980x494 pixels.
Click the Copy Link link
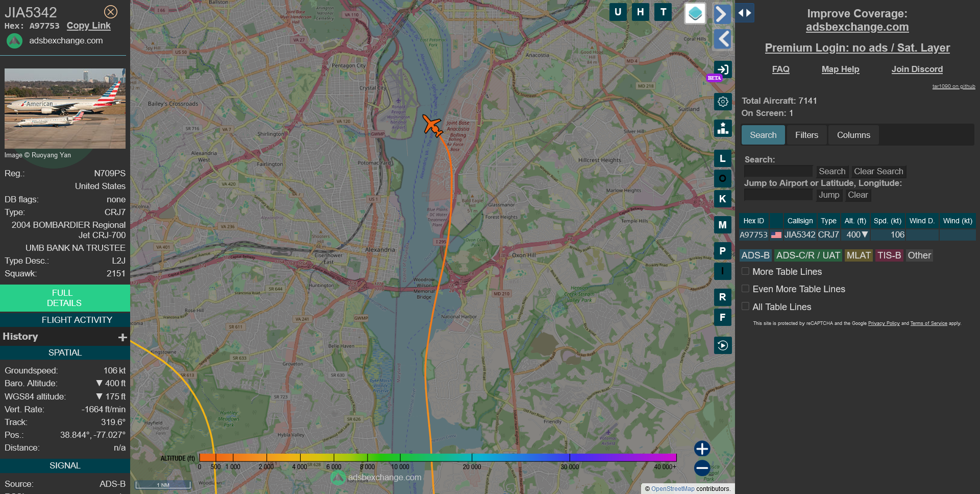[88, 26]
